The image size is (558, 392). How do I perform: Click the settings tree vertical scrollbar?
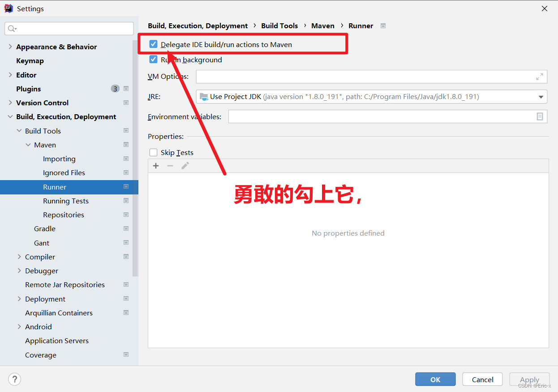(135, 158)
